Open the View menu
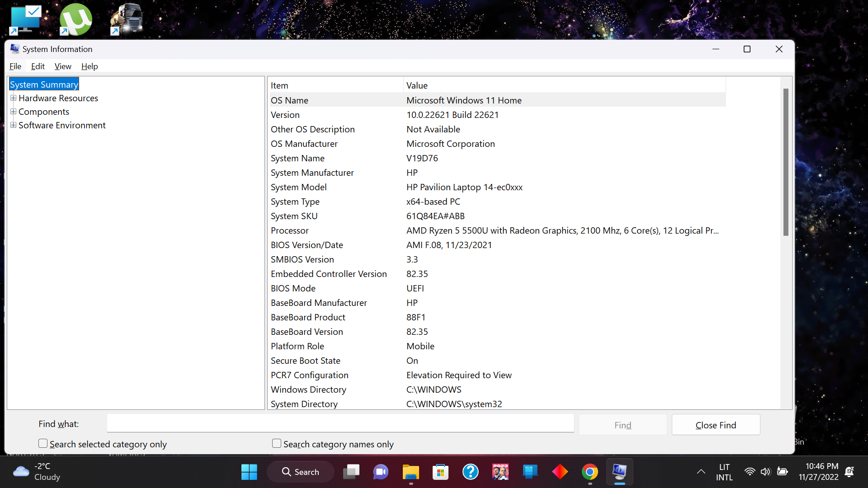The image size is (868, 488). pos(63,66)
